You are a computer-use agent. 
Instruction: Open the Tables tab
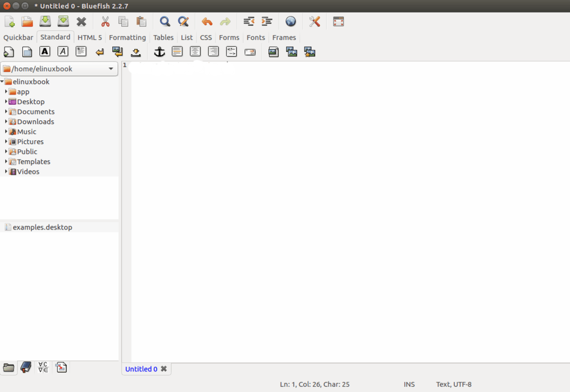(x=163, y=38)
